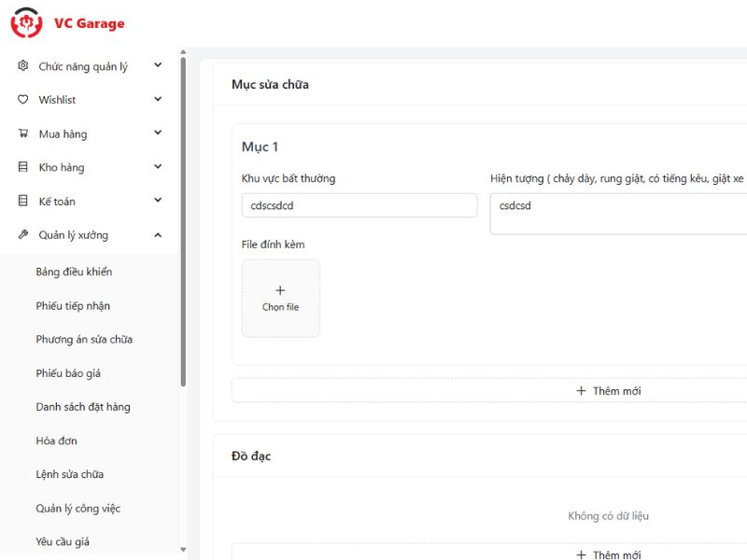Click the VC Garage logo icon
The image size is (747, 560).
26,23
